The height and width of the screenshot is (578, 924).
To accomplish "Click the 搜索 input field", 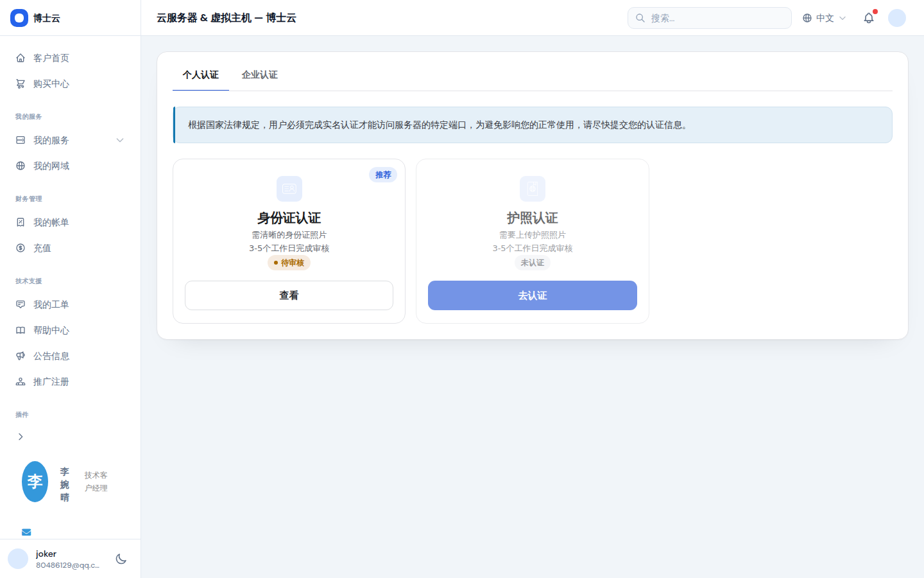I will point(710,18).
